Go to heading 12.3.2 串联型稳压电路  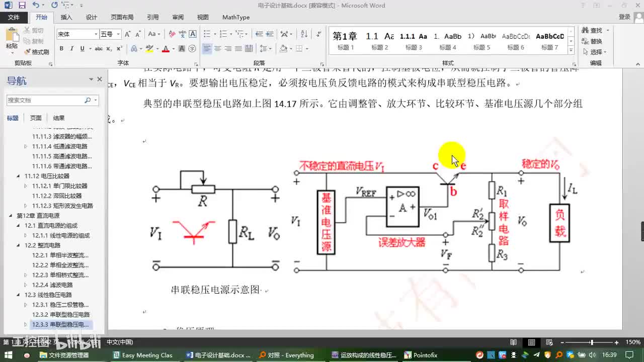[x=61, y=315]
